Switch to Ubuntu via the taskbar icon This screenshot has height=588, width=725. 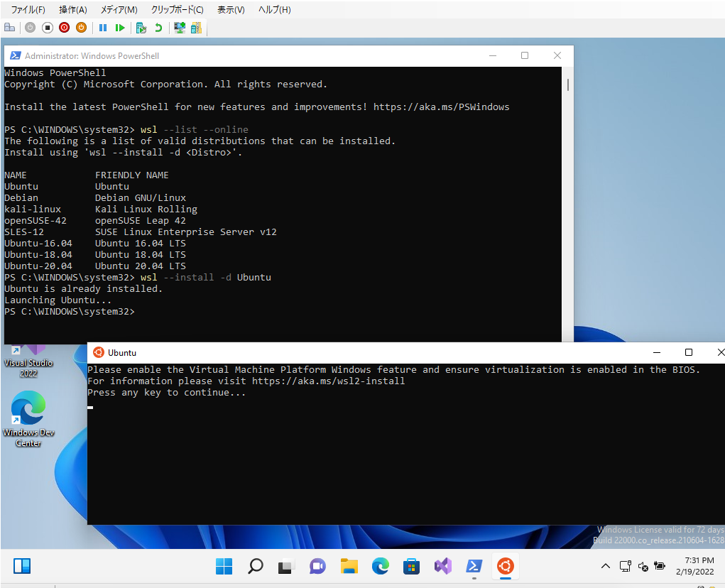[506, 566]
